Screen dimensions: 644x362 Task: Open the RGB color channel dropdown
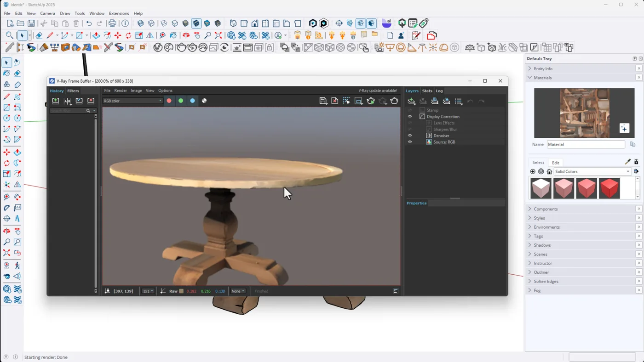click(132, 101)
